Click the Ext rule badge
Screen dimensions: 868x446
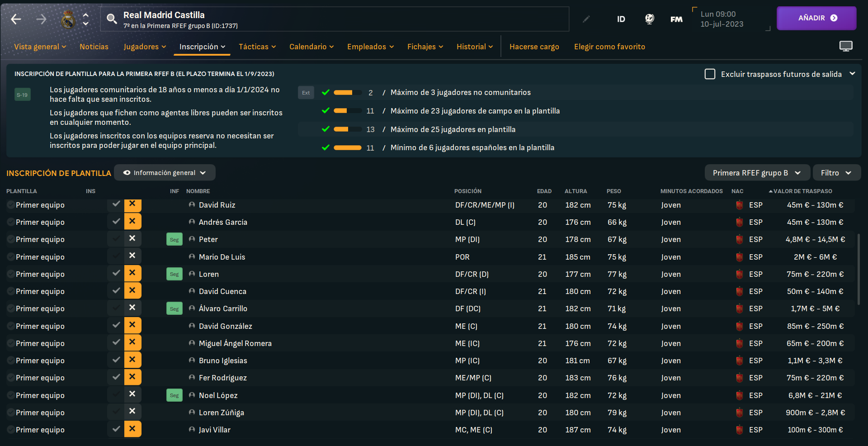(x=306, y=93)
